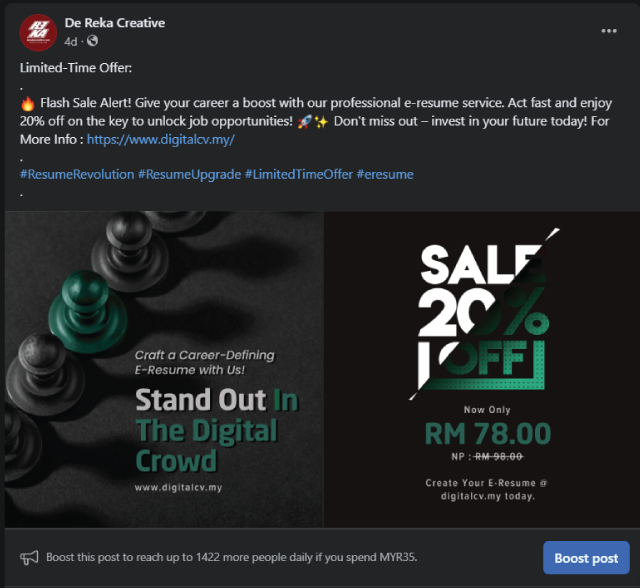The height and width of the screenshot is (588, 640).
Task: Open the De Reka Creative page name
Action: point(115,23)
